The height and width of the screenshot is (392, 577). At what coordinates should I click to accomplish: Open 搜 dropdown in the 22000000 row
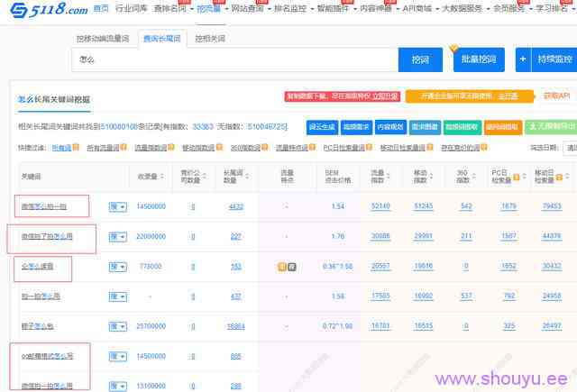pyautogui.click(x=118, y=236)
